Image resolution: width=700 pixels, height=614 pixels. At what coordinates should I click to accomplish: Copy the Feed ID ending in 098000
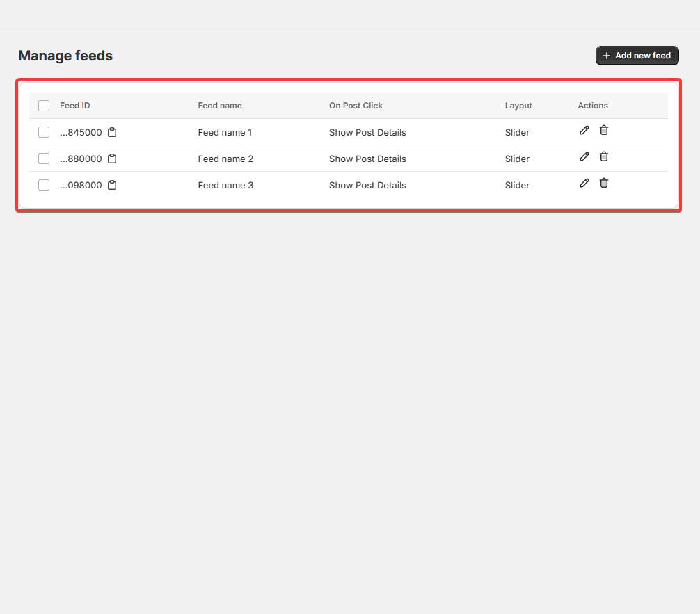point(112,185)
